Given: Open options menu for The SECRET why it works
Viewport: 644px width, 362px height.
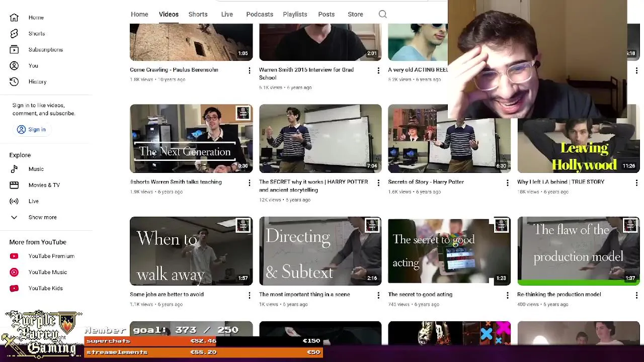Looking at the screenshot, I should [x=378, y=183].
